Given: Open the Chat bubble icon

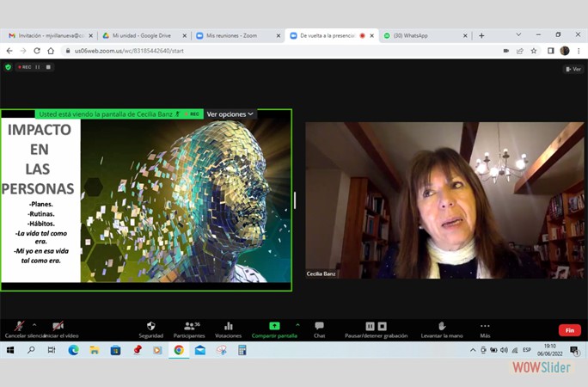Looking at the screenshot, I should [x=320, y=325].
